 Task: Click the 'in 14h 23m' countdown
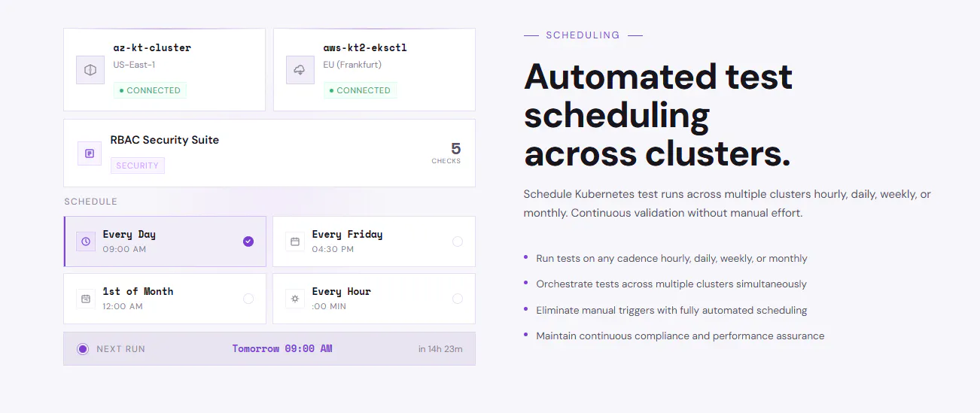click(440, 349)
